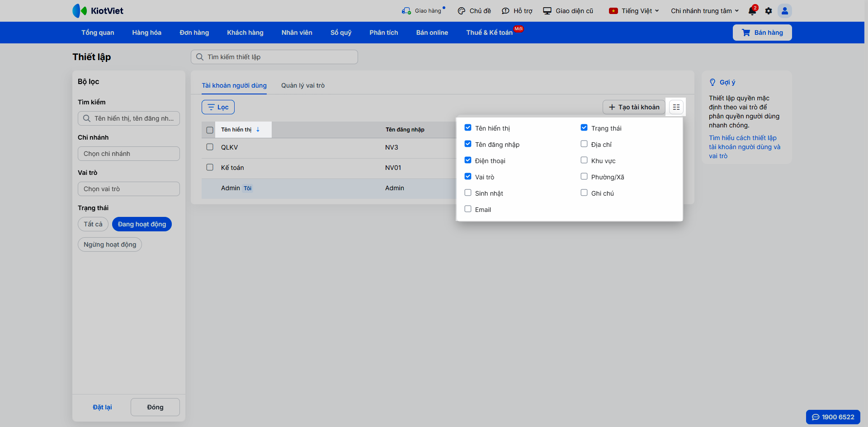The image size is (868, 427).
Task: Open the Nhân viên menu
Action: [x=297, y=33]
